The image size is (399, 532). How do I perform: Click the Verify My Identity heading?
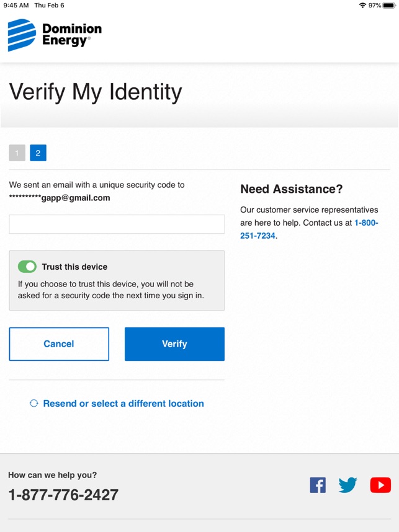tap(96, 92)
